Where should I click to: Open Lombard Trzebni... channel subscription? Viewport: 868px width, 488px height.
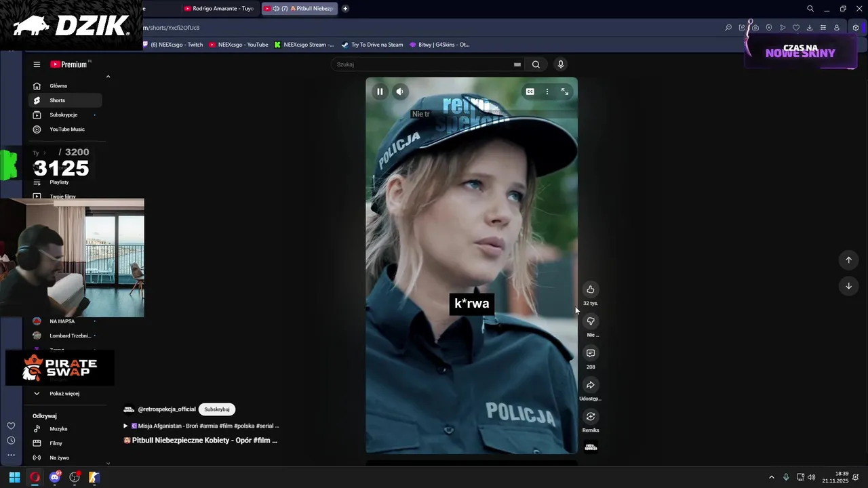[x=65, y=335]
